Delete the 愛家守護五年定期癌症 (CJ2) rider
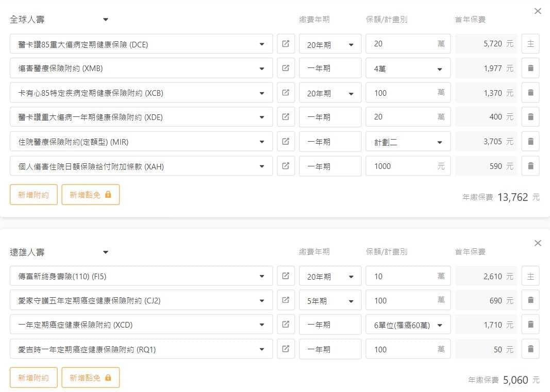The height and width of the screenshot is (392, 550). pyautogui.click(x=530, y=300)
